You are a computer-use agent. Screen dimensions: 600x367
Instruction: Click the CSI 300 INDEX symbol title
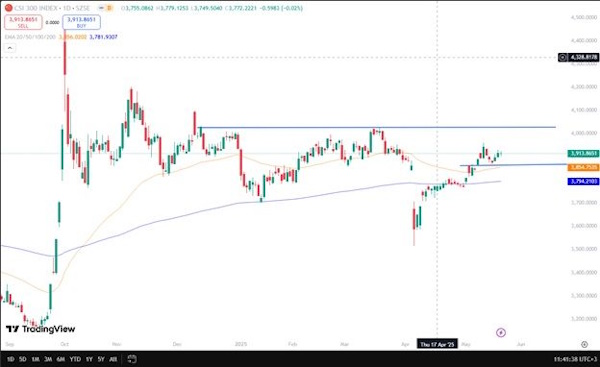(36, 8)
